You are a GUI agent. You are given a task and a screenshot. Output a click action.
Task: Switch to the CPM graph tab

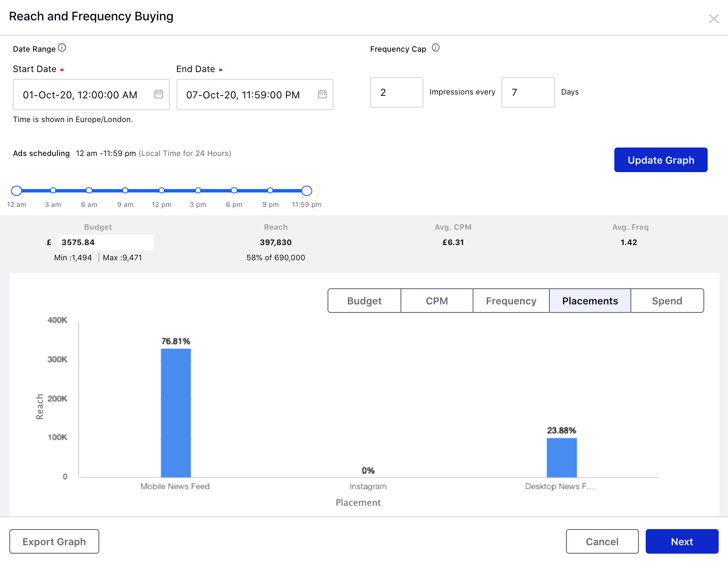[437, 301]
